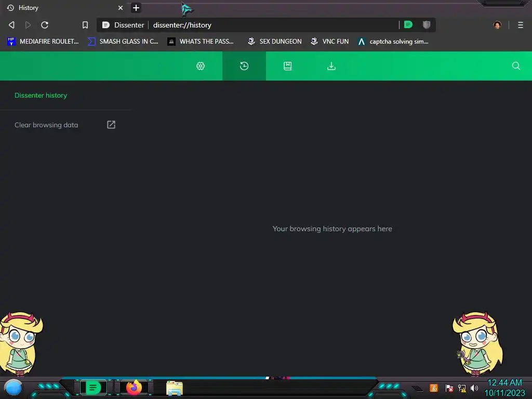
Task: Open Firefox from the taskbar
Action: pos(134,388)
